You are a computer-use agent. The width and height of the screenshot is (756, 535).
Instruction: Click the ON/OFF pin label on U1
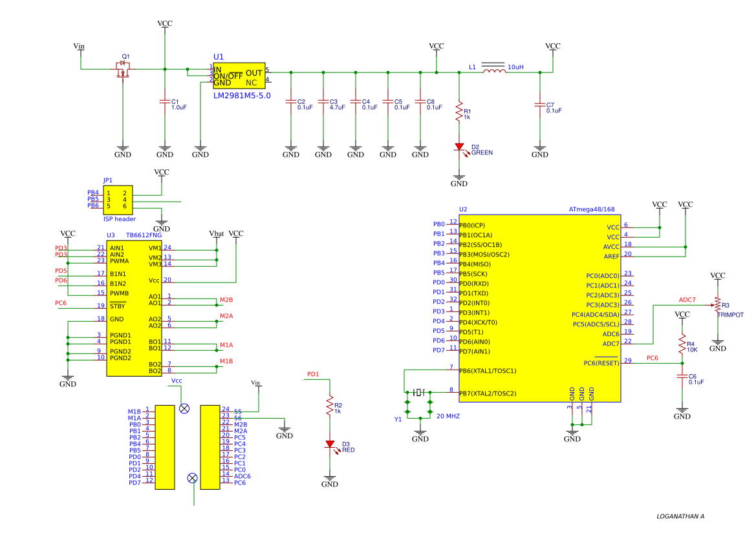coord(228,76)
